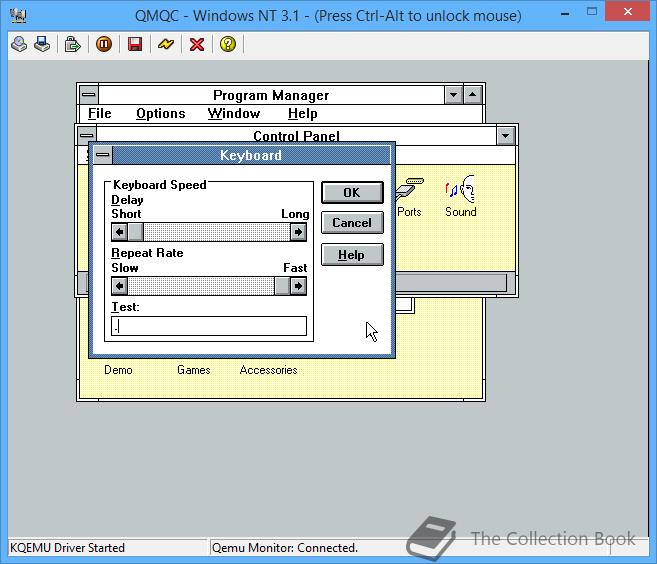This screenshot has height=564, width=657.
Task: Click the Control Panel title bar
Action: [296, 136]
